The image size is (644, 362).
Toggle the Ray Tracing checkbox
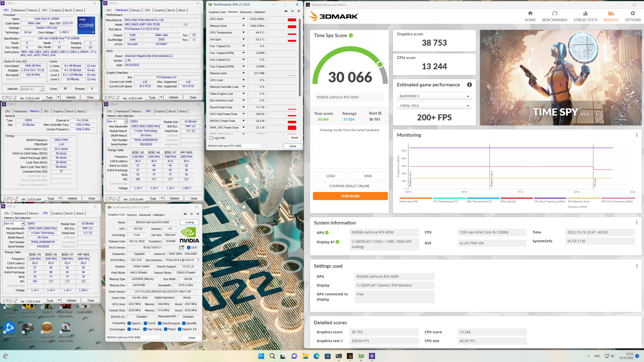pos(145,329)
